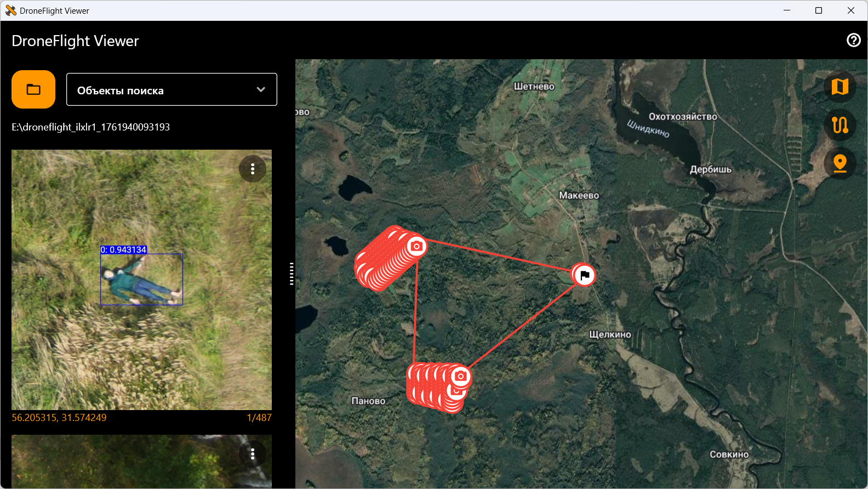Toggle the map layer view icon
Viewport: 868px width, 489px height.
click(x=840, y=87)
